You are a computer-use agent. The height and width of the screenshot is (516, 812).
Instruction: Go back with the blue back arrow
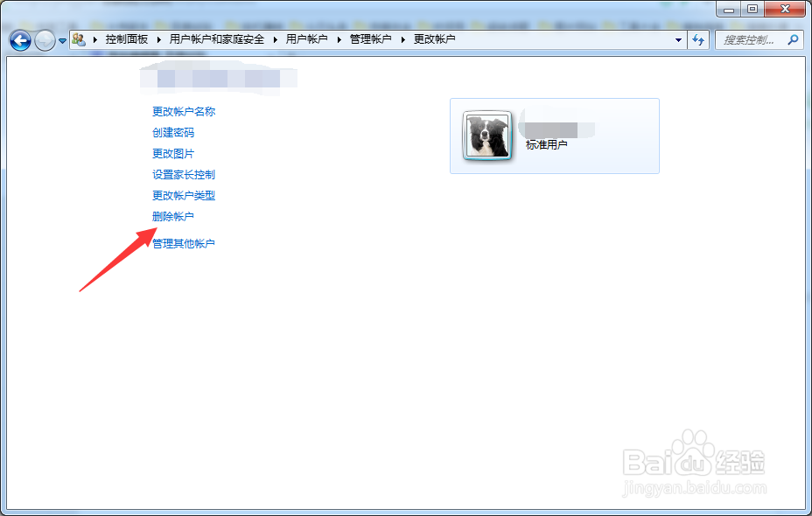(21, 40)
